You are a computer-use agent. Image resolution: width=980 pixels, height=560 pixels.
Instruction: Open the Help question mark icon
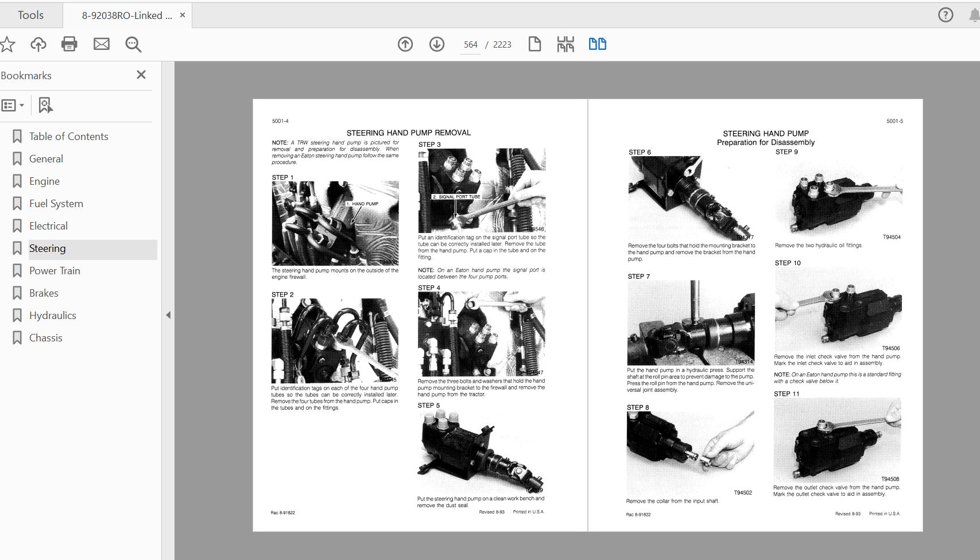point(945,15)
